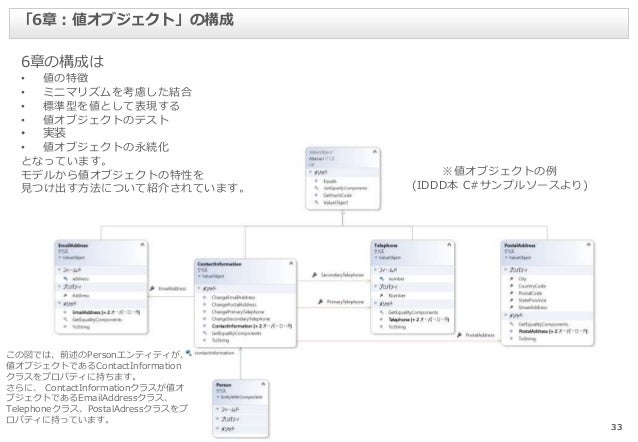
Task: Toggle プロパティ section in EmailAddress class
Action: (59, 287)
